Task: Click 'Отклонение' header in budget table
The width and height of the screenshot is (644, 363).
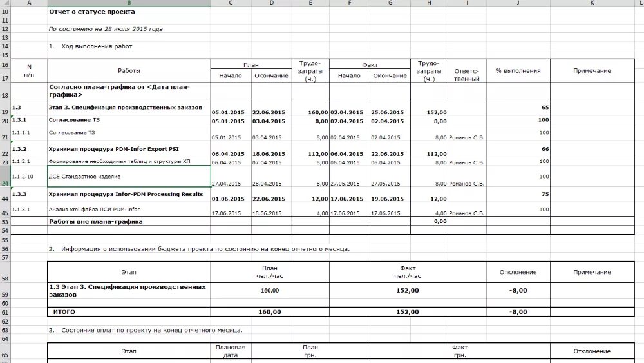Action: 518,272
